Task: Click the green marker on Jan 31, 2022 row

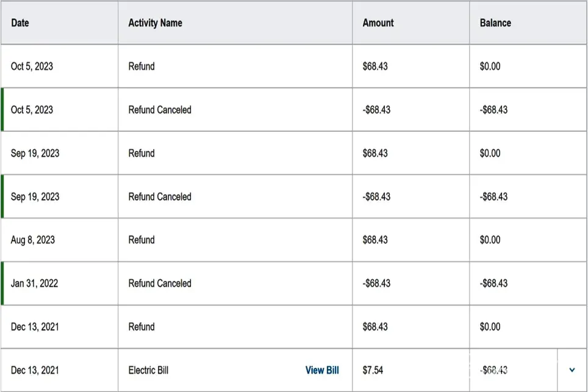Action: pyautogui.click(x=2, y=283)
